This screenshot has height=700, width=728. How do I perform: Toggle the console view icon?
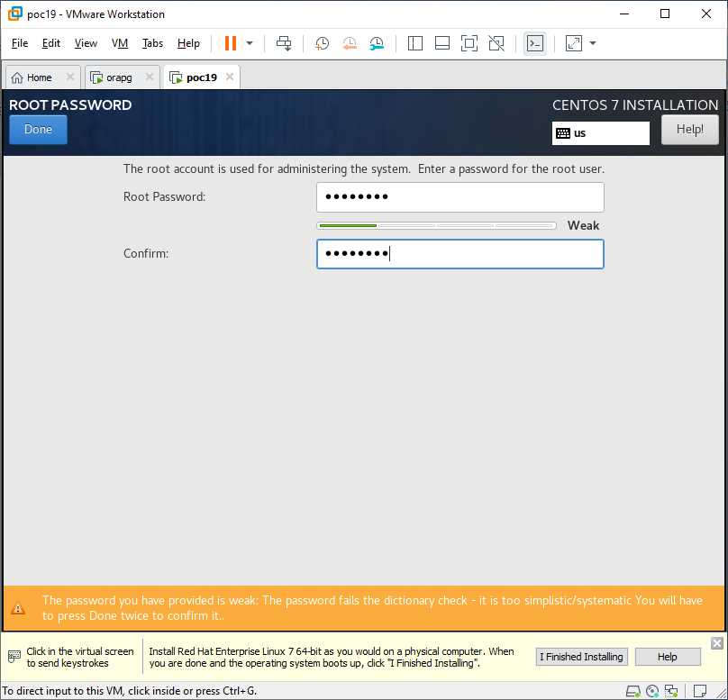click(535, 43)
